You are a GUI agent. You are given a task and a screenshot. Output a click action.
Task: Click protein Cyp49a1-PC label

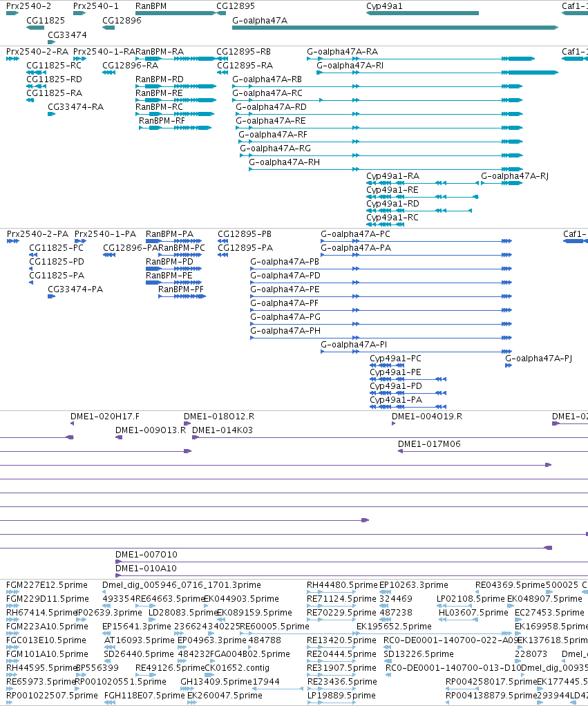coord(396,359)
